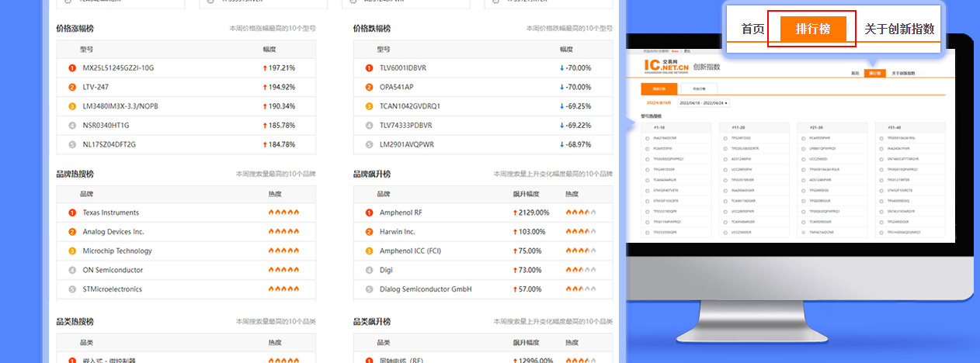980x363 pixels.
Task: Click the monitor screenshot image
Action: coord(790,147)
